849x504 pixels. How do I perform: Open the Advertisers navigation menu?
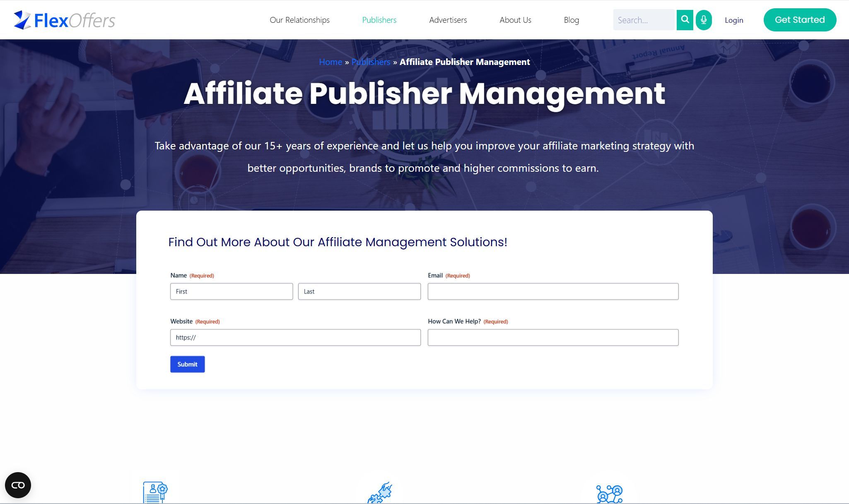(448, 20)
